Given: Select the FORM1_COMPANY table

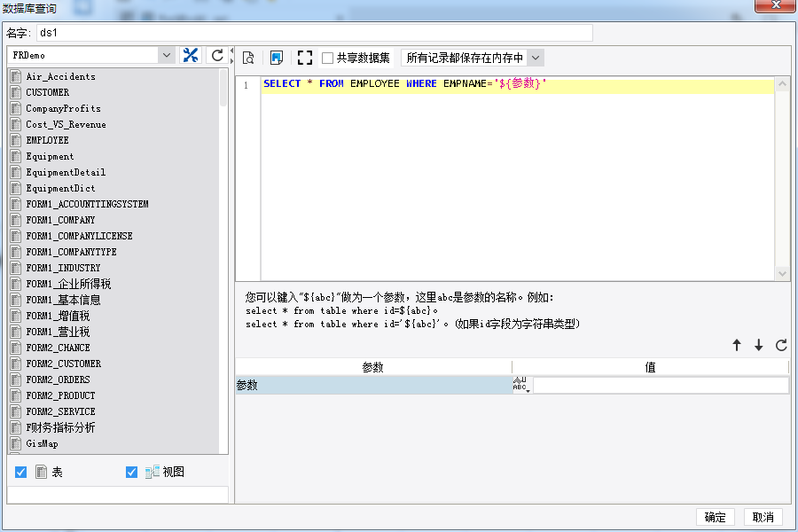Looking at the screenshot, I should point(60,220).
